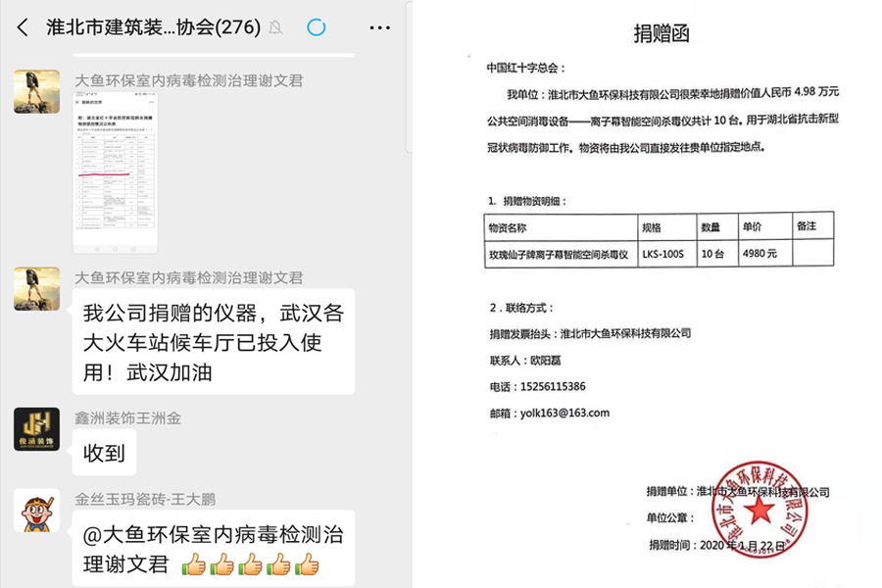Click the phone number 15256115386

[x=553, y=386]
